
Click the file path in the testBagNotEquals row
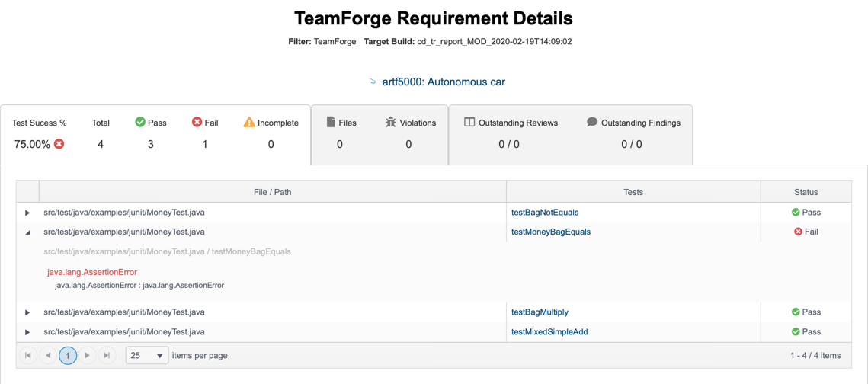124,212
